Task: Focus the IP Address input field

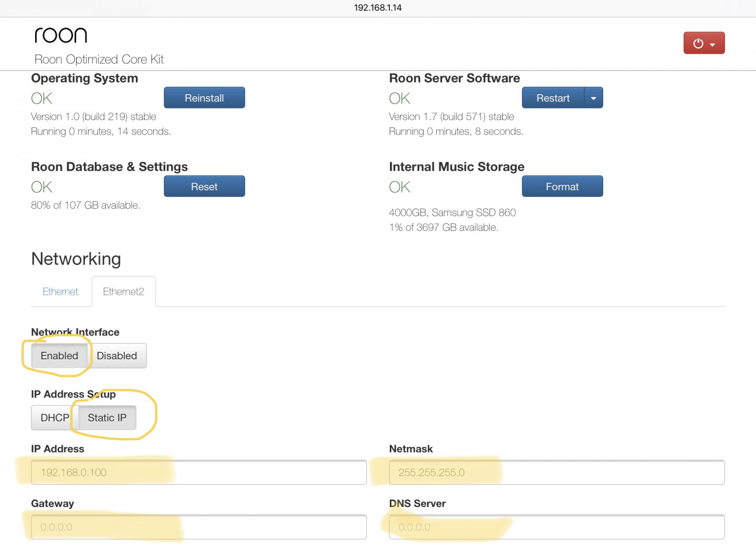Action: pyautogui.click(x=199, y=472)
